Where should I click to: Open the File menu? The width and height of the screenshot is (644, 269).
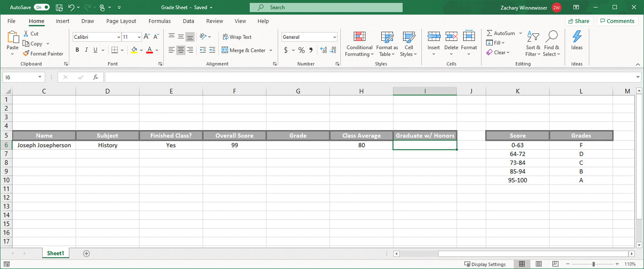(11, 21)
